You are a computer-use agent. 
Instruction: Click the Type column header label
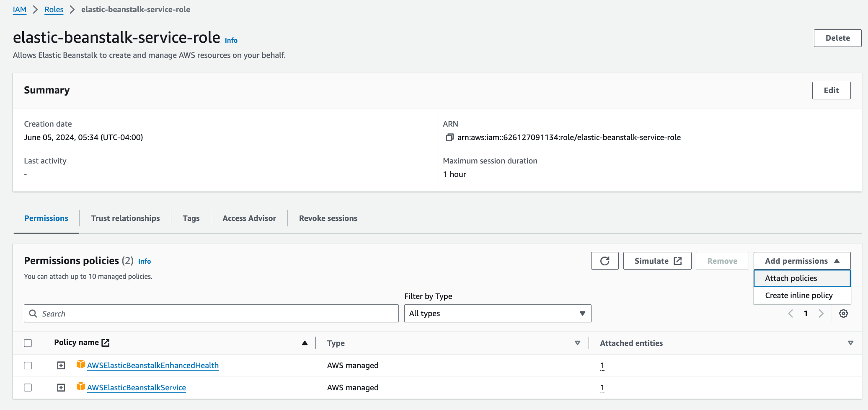tap(336, 343)
